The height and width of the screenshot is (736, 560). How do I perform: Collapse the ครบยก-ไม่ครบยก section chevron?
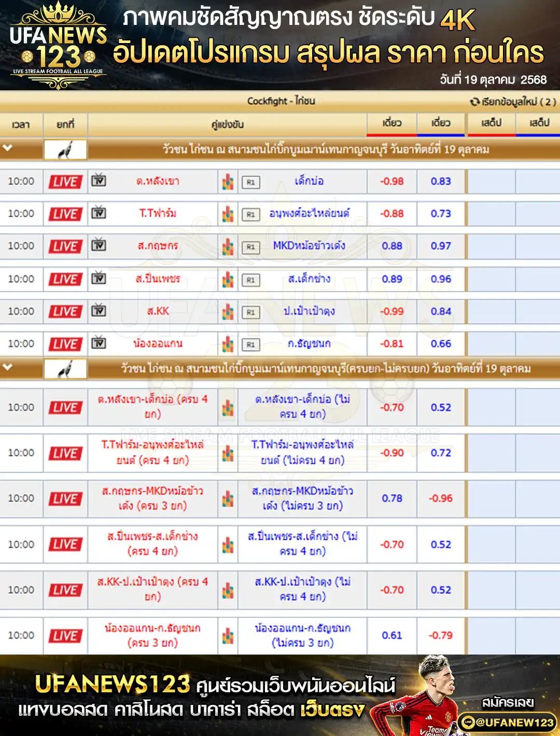coord(7,367)
